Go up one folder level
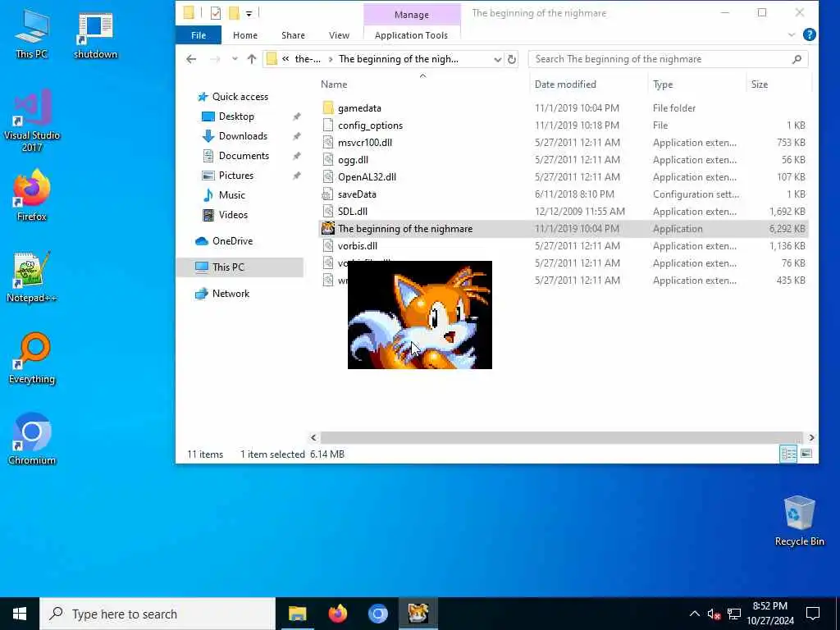 point(251,59)
